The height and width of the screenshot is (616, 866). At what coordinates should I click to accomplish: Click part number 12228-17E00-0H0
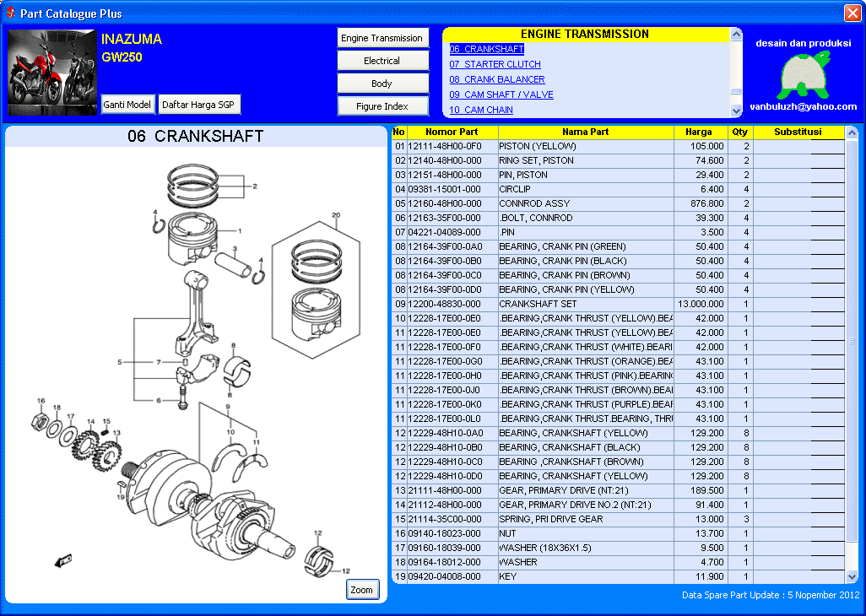(445, 376)
